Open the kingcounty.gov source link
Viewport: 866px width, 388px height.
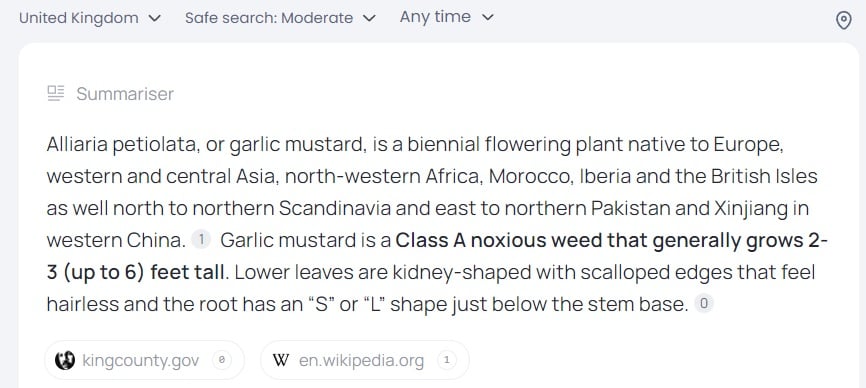tap(144, 360)
